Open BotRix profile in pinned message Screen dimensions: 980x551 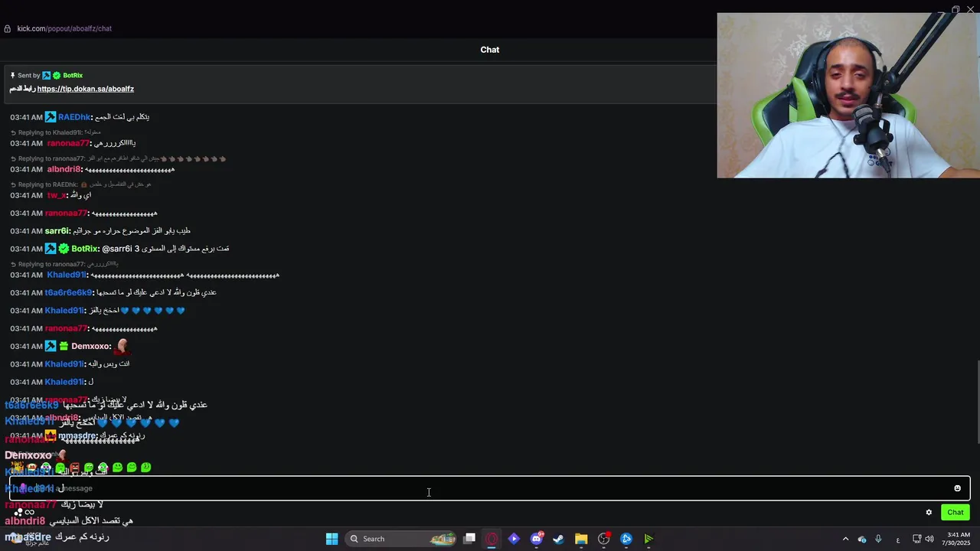tap(73, 76)
